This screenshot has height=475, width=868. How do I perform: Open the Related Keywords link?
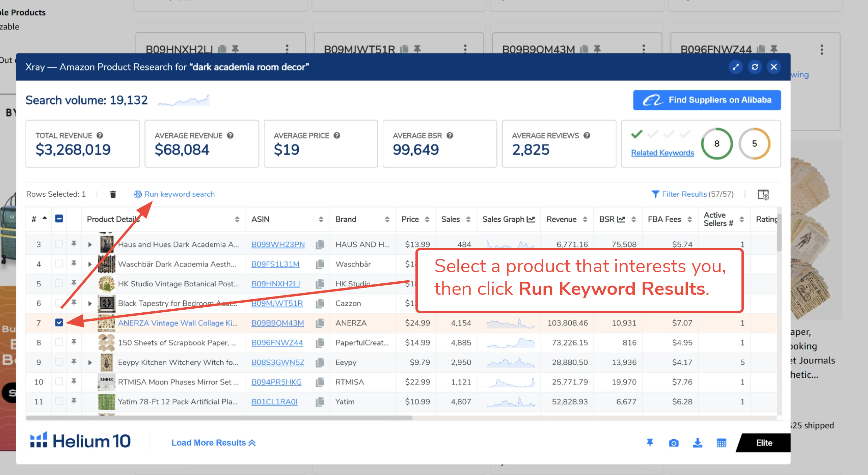662,153
